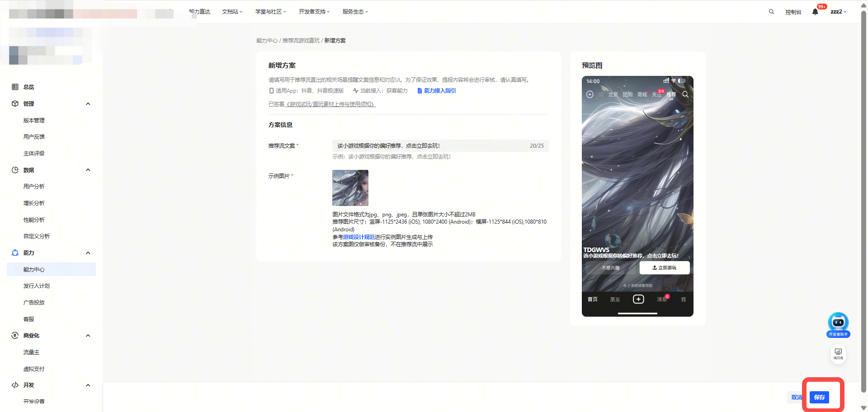This screenshot has width=868, height=412.
Task: Click the uploaded example image thumbnail
Action: (x=350, y=188)
